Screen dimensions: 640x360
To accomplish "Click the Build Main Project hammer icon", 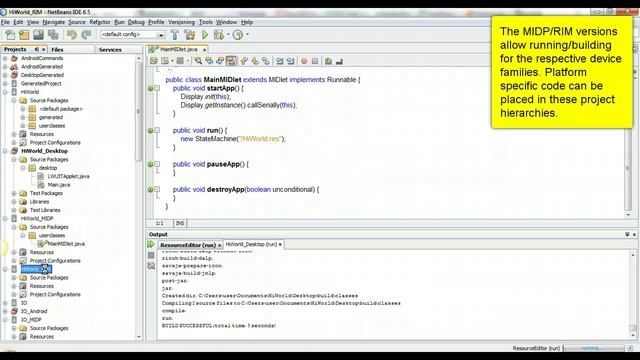I will click(174, 35).
